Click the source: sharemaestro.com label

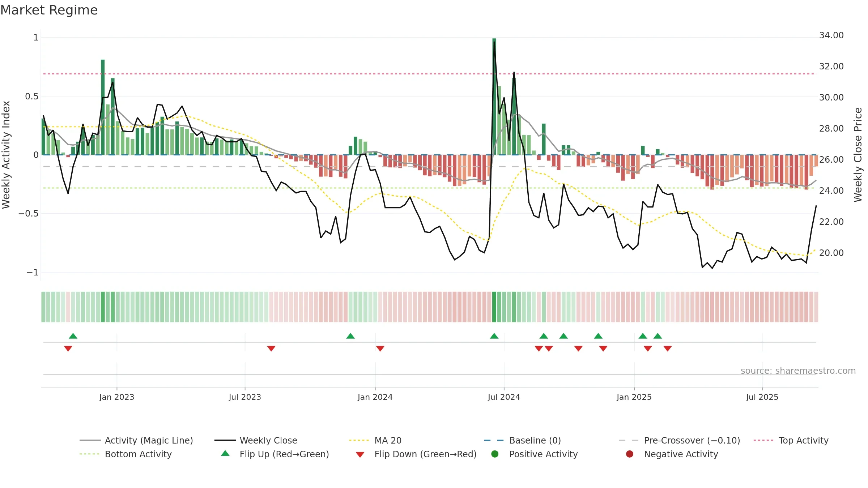[x=798, y=371]
